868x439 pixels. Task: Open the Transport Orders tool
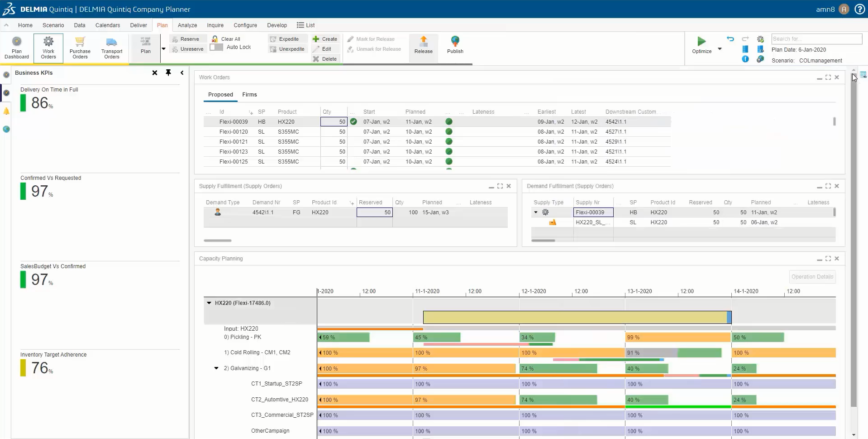[111, 48]
